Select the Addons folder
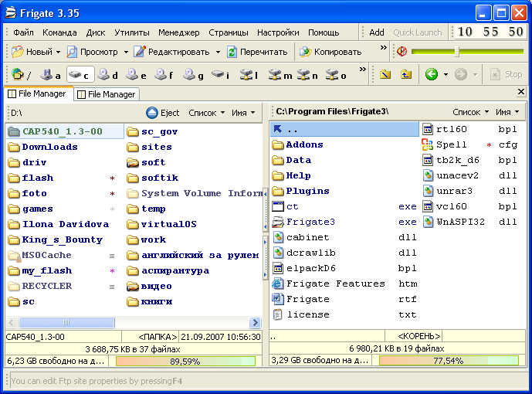This screenshot has height=394, width=532. [x=298, y=144]
